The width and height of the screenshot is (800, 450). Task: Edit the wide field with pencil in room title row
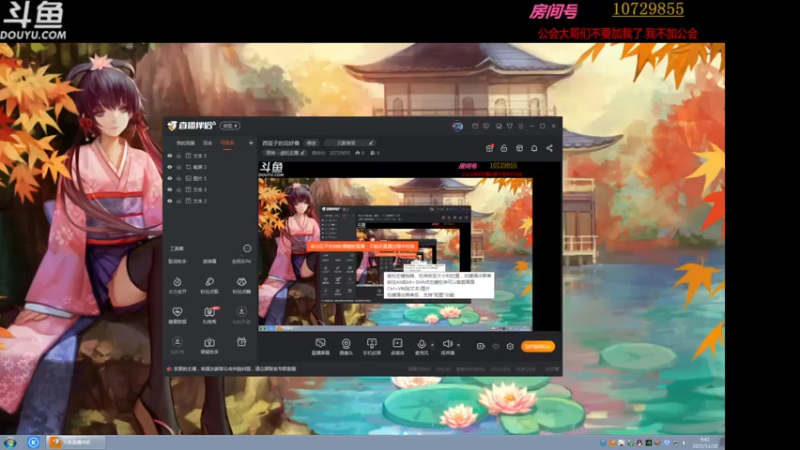click(x=349, y=143)
